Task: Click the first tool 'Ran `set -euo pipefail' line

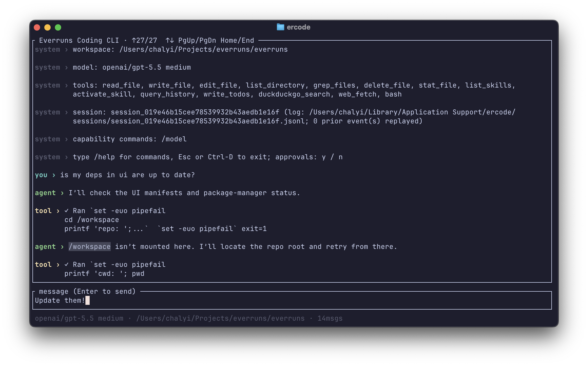Action: [x=115, y=211]
